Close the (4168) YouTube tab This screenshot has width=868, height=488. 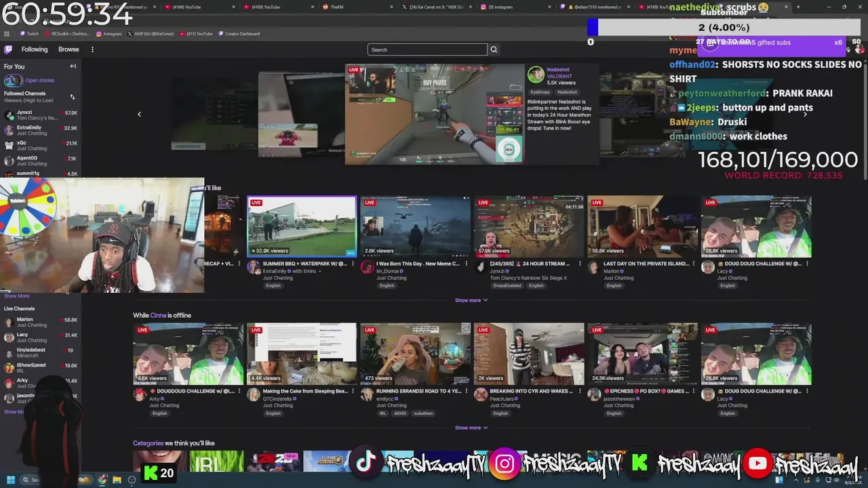point(233,7)
